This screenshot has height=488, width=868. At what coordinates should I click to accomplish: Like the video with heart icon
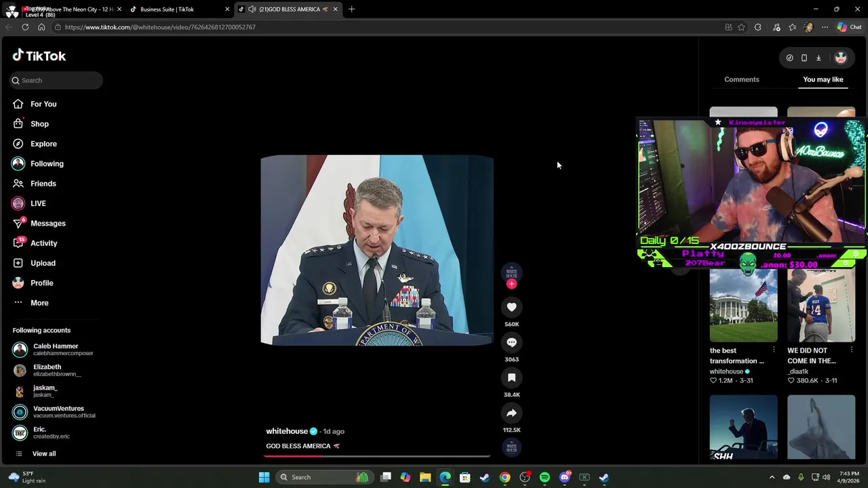511,307
